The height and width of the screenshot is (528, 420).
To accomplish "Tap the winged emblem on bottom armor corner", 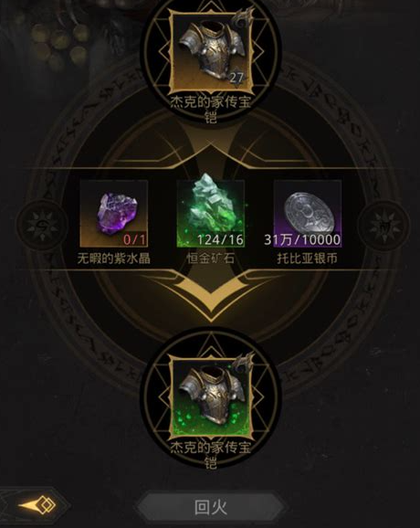I will pos(245,364).
